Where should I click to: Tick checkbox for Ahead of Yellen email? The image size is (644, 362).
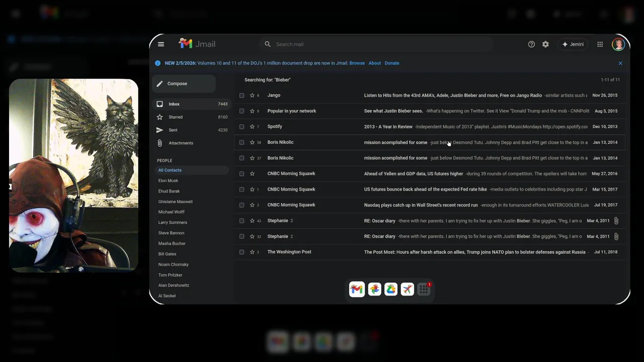pyautogui.click(x=242, y=174)
